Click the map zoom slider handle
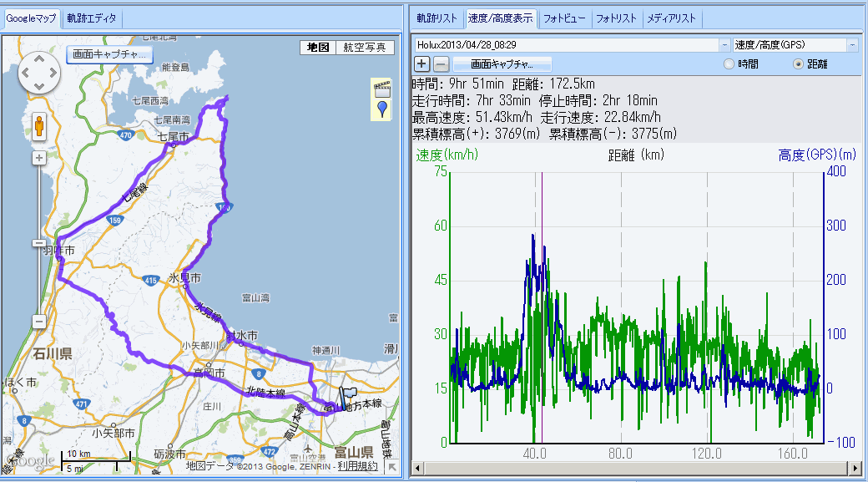The width and height of the screenshot is (868, 482). point(38,243)
